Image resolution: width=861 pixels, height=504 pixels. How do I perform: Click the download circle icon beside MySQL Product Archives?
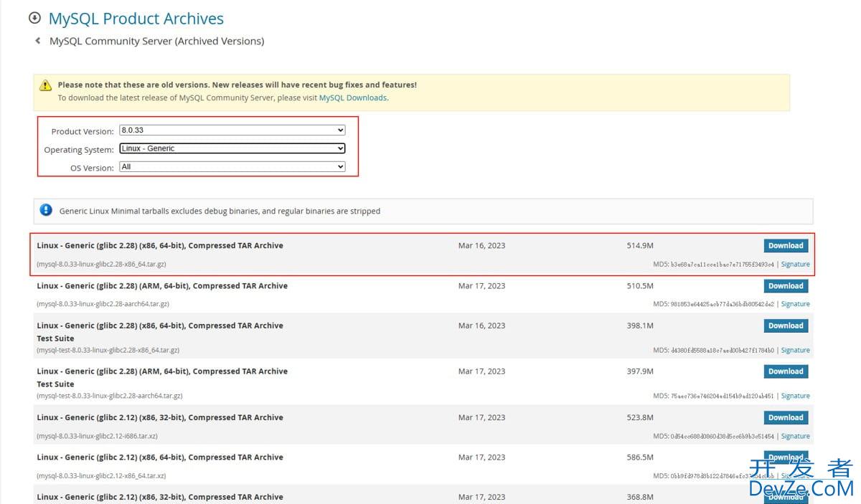[x=34, y=18]
